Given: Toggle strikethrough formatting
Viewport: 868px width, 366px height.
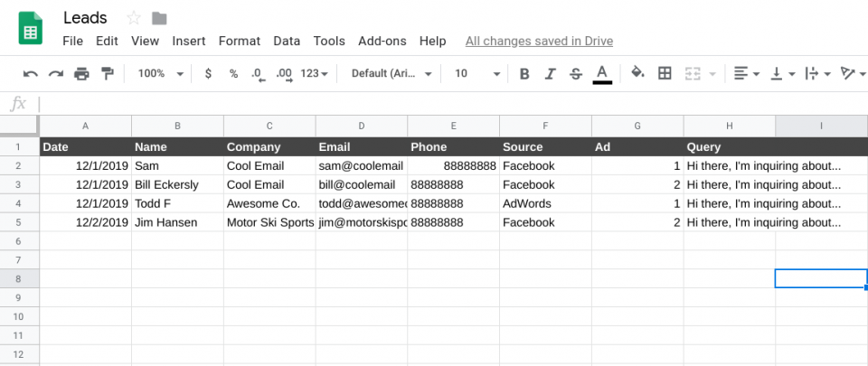Looking at the screenshot, I should 576,73.
